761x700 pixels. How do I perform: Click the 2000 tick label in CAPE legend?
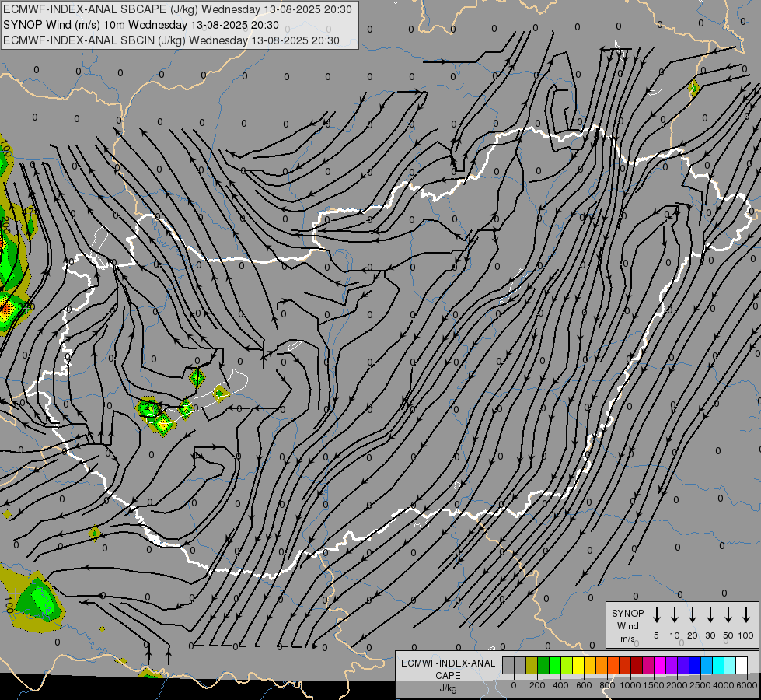pos(677,685)
